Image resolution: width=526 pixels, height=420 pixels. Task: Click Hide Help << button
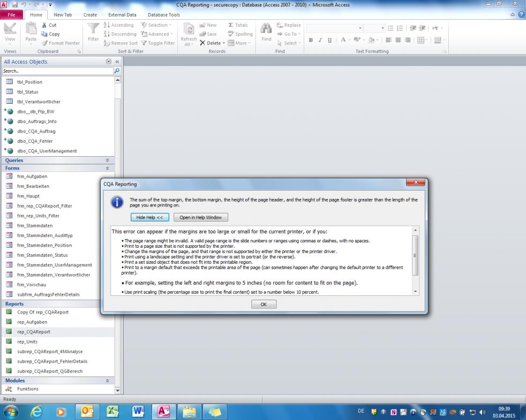pyautogui.click(x=149, y=217)
